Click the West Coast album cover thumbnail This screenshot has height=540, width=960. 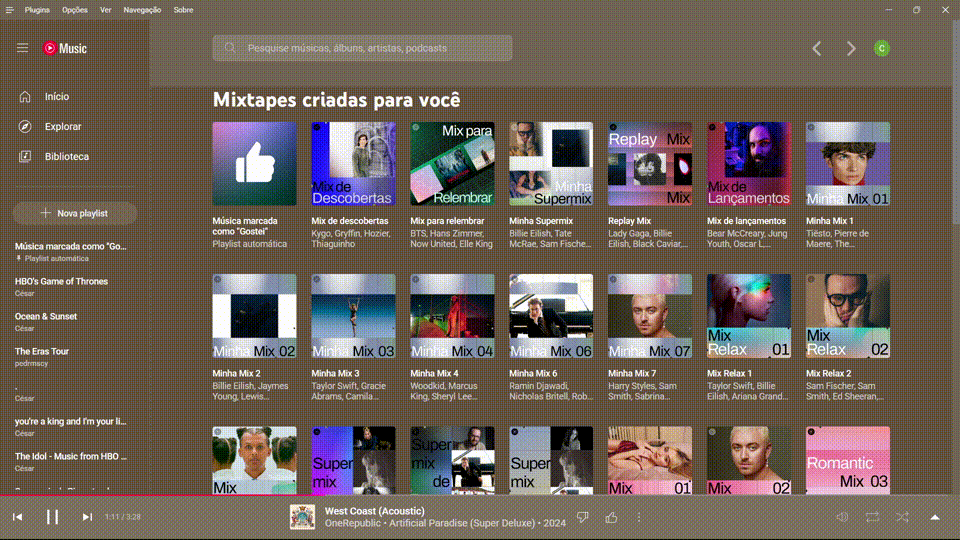[302, 517]
